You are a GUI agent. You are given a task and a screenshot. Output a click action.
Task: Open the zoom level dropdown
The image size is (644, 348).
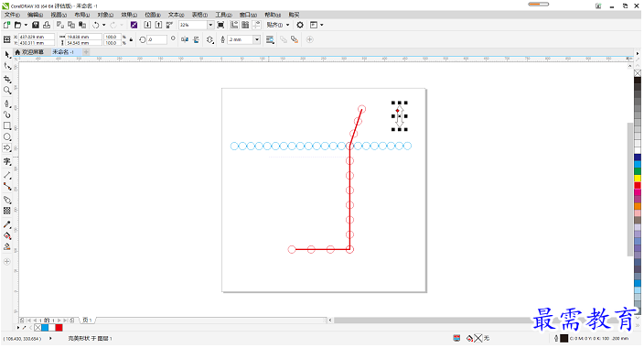click(210, 25)
